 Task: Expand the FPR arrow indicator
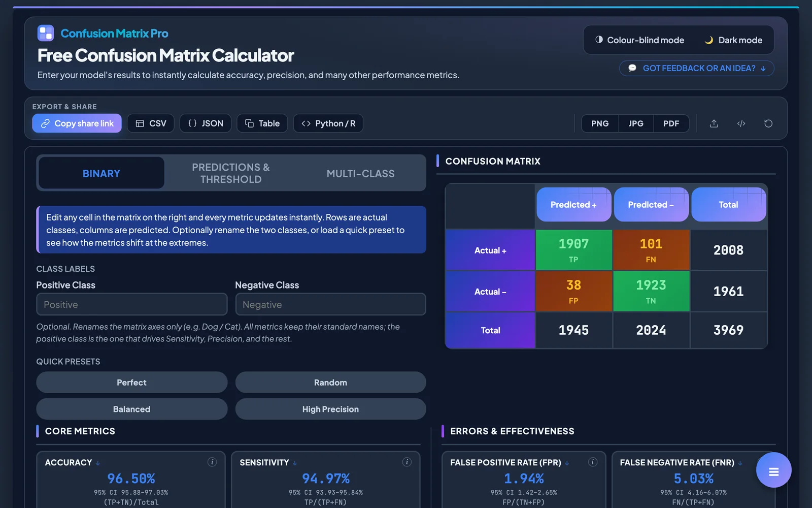click(567, 463)
